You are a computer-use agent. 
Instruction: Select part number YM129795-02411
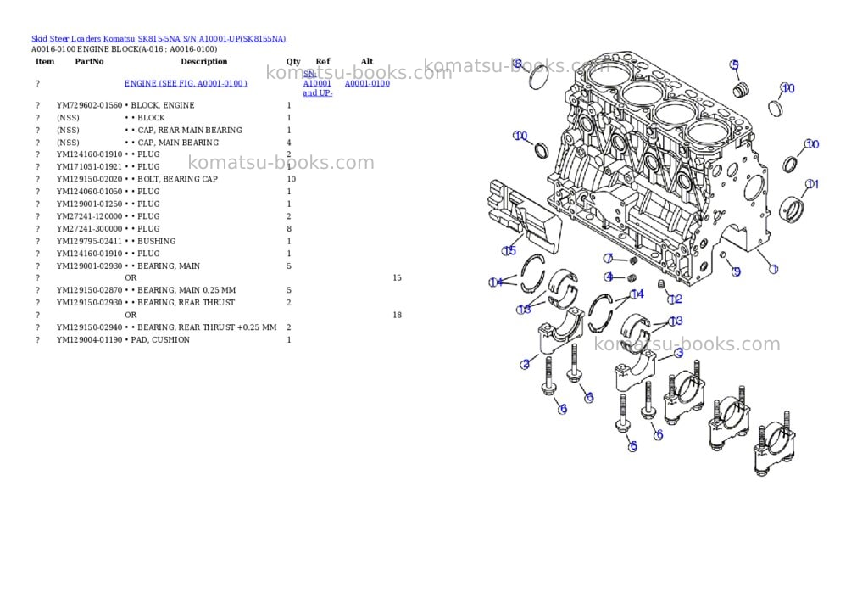click(x=89, y=241)
